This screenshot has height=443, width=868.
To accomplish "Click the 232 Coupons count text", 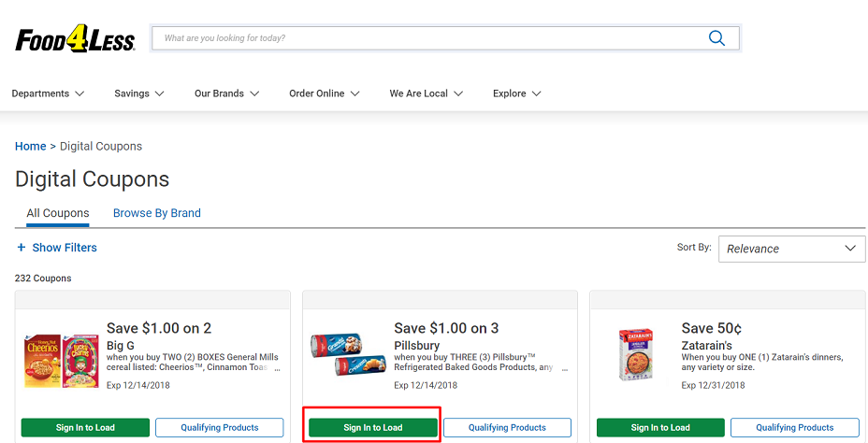I will pos(43,279).
